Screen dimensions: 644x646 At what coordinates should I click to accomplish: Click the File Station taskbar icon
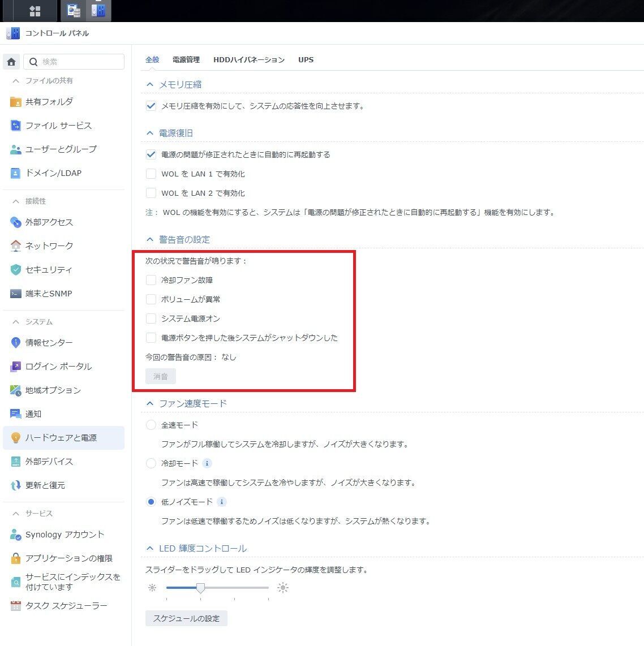[74, 11]
